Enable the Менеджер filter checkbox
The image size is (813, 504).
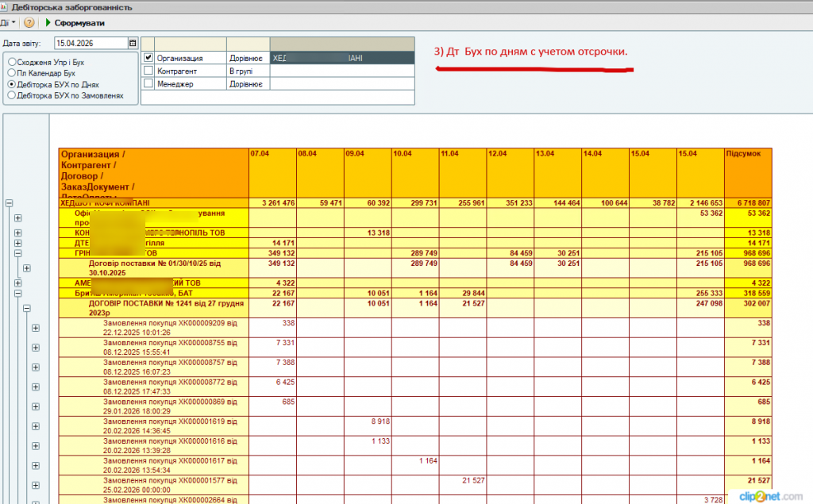148,83
